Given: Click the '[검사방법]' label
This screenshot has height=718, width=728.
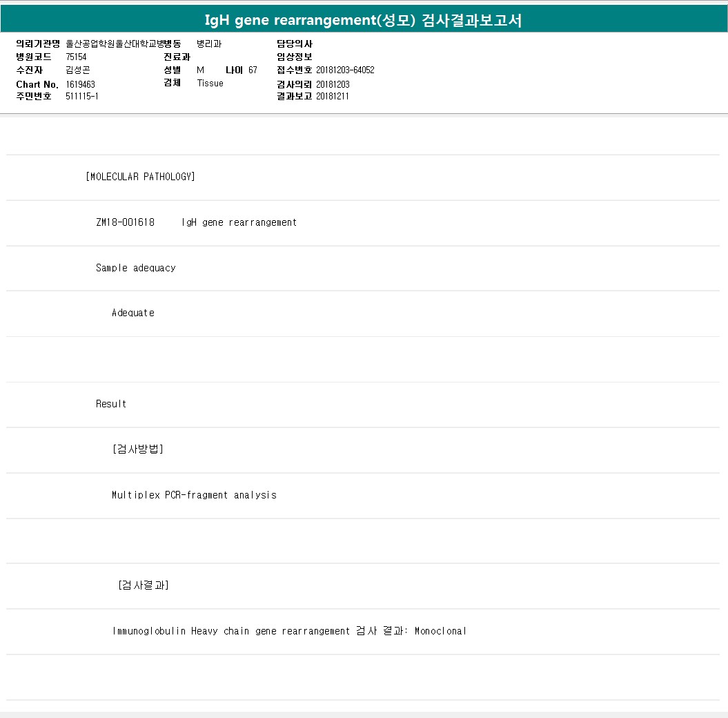Looking at the screenshot, I should coord(138,449).
